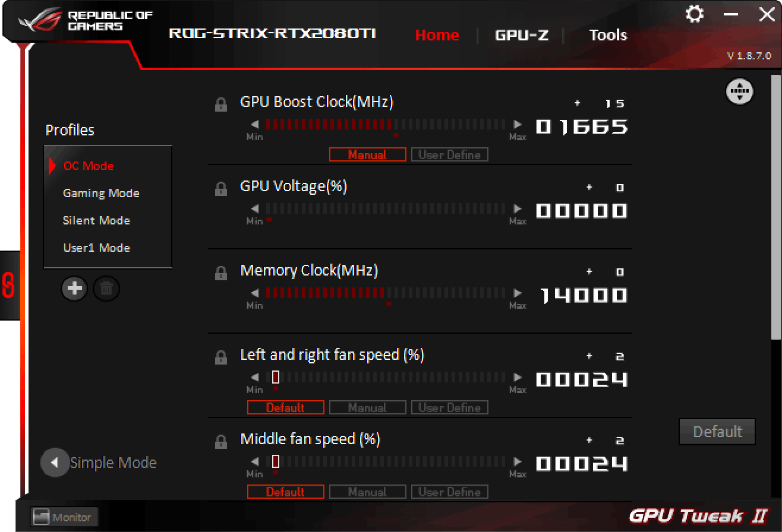Click the ROG-STRIX-RTX2080TI model name
This screenshot has width=782, height=532.
(x=273, y=33)
